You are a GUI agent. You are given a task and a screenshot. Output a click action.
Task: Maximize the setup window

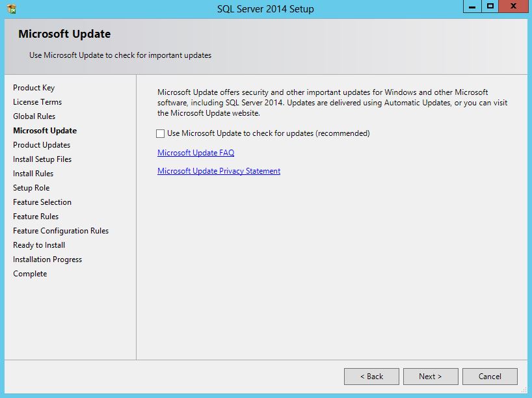pyautogui.click(x=490, y=7)
